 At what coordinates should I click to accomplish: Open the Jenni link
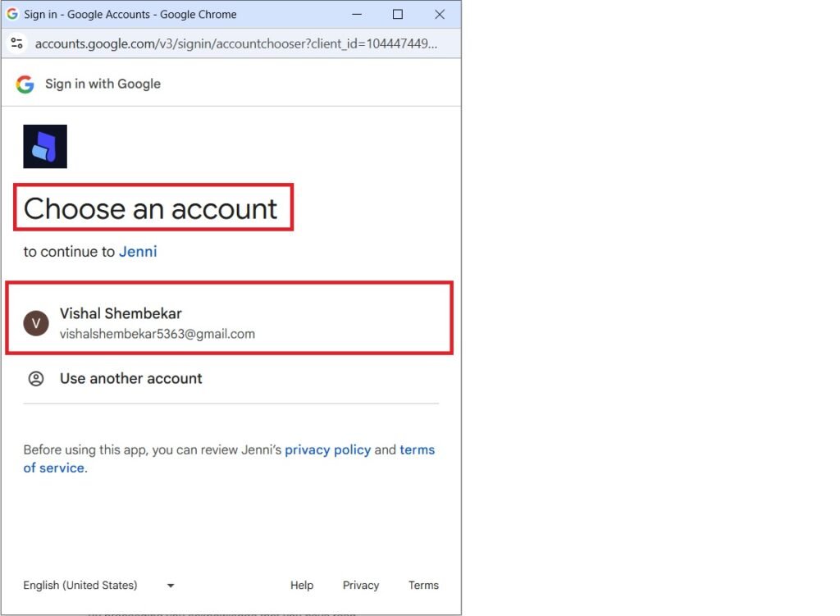[x=138, y=251]
